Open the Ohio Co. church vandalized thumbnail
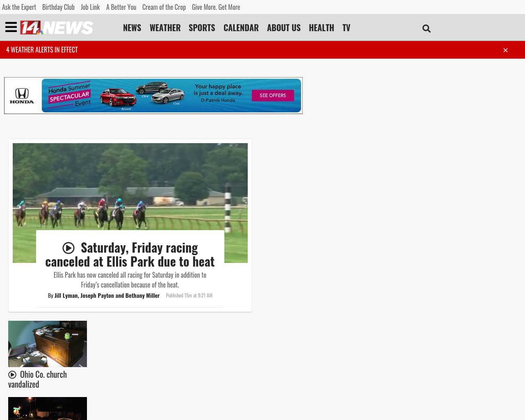Viewport: 525px width, 420px height. (x=48, y=344)
